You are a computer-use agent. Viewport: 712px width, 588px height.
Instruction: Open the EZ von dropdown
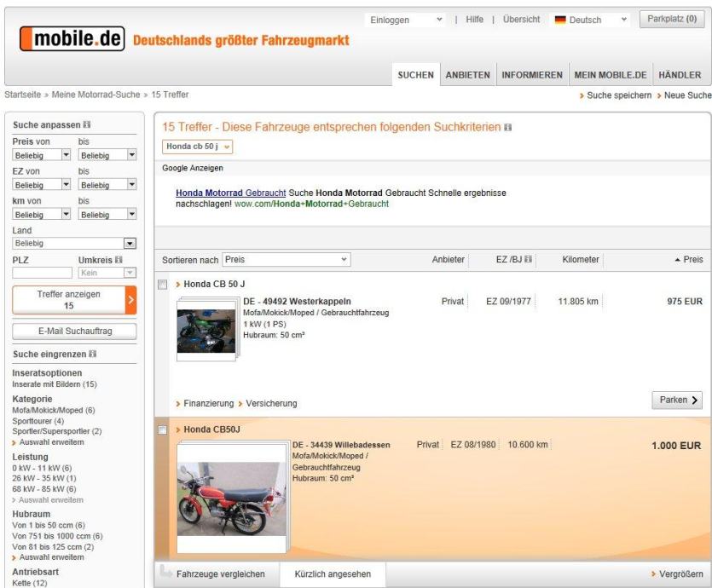[x=41, y=185]
